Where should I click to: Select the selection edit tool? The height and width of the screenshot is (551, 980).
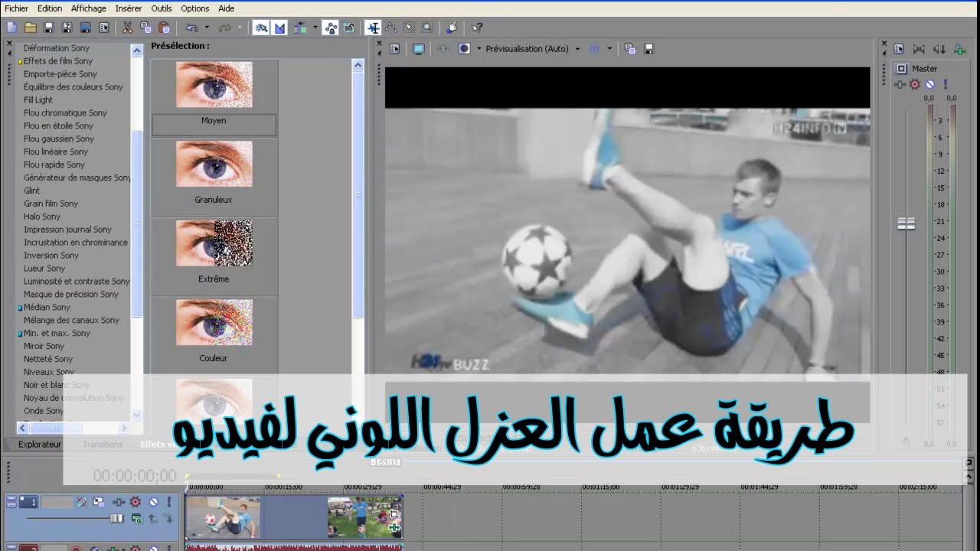(410, 28)
